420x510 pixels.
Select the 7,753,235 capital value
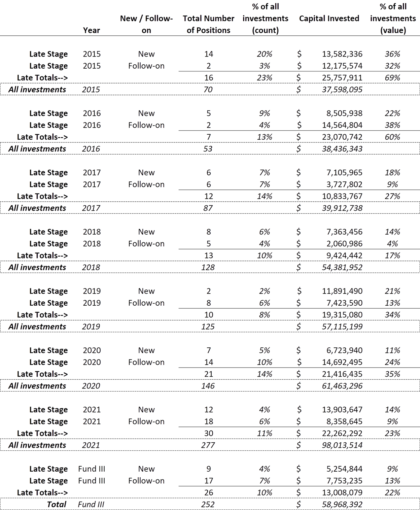pyautogui.click(x=345, y=481)
